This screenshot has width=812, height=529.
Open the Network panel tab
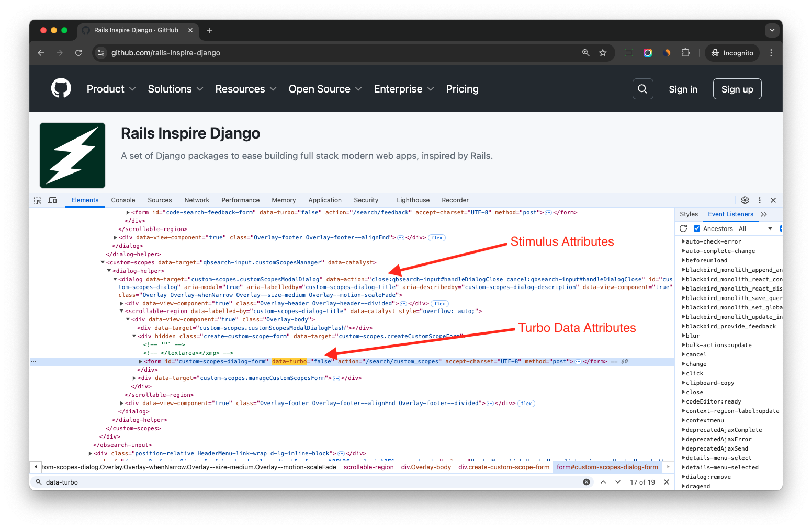197,200
